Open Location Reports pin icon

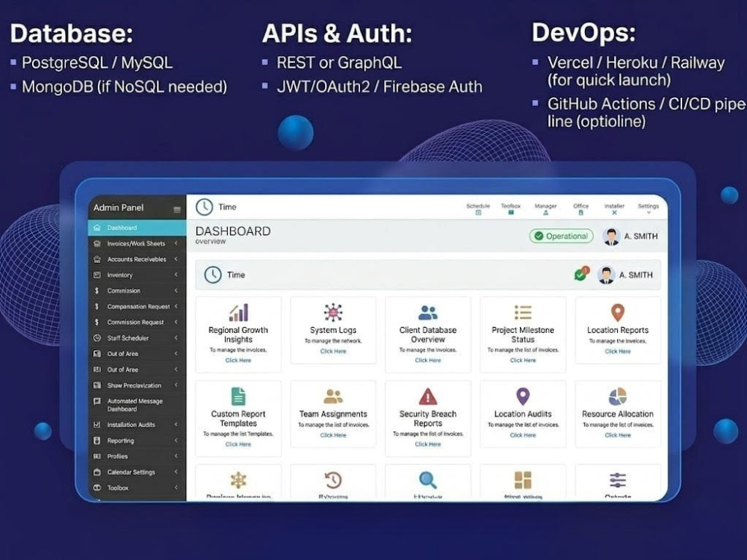tap(618, 312)
